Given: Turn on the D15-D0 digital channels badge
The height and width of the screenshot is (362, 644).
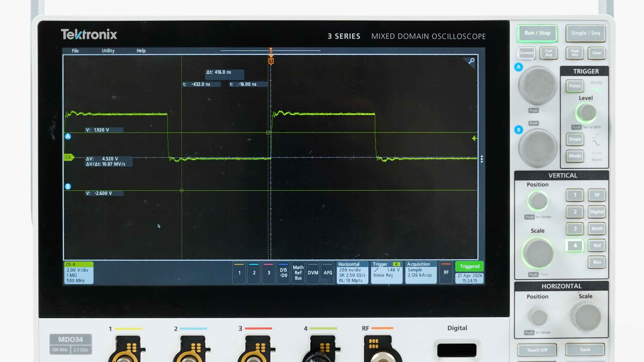Looking at the screenshot, I should (283, 273).
